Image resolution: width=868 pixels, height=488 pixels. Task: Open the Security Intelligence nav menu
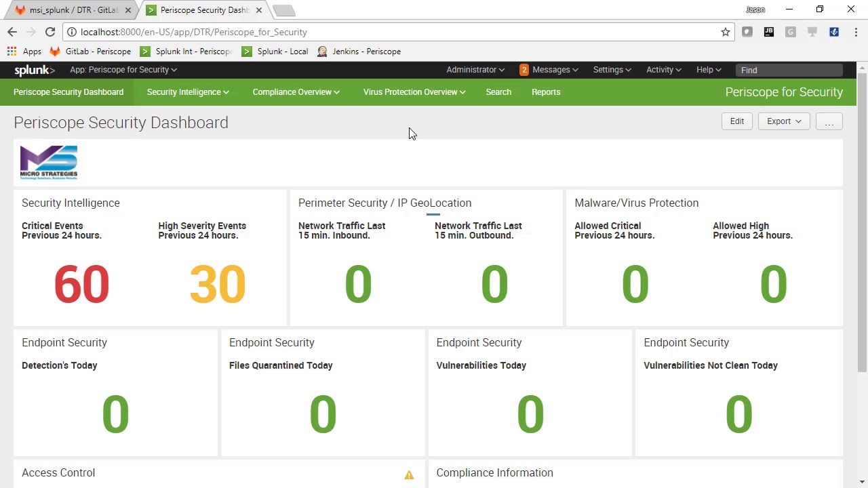(x=188, y=92)
